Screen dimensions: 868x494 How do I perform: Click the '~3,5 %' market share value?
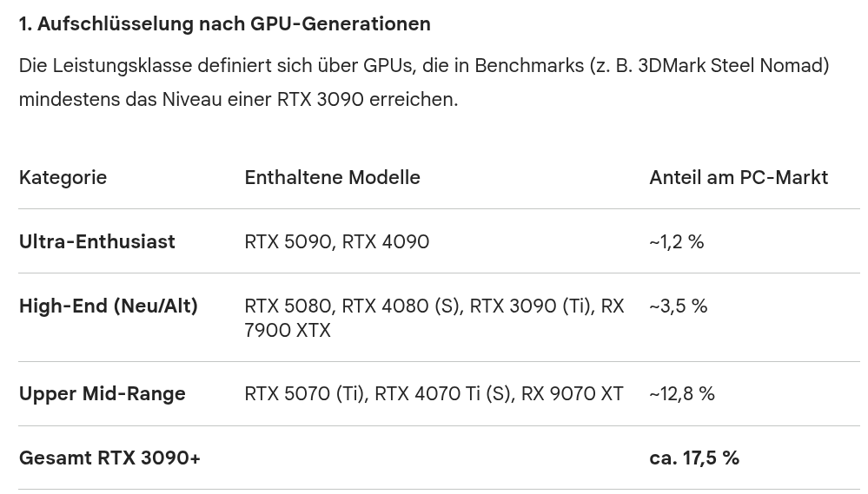678,306
